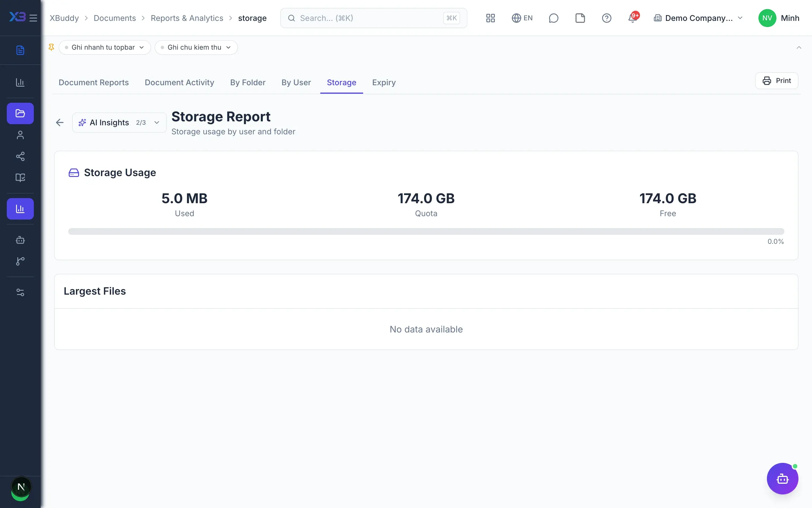Viewport: 812px width, 508px height.
Task: Open the AI Insights 2/3 dropdown
Action: coord(120,123)
